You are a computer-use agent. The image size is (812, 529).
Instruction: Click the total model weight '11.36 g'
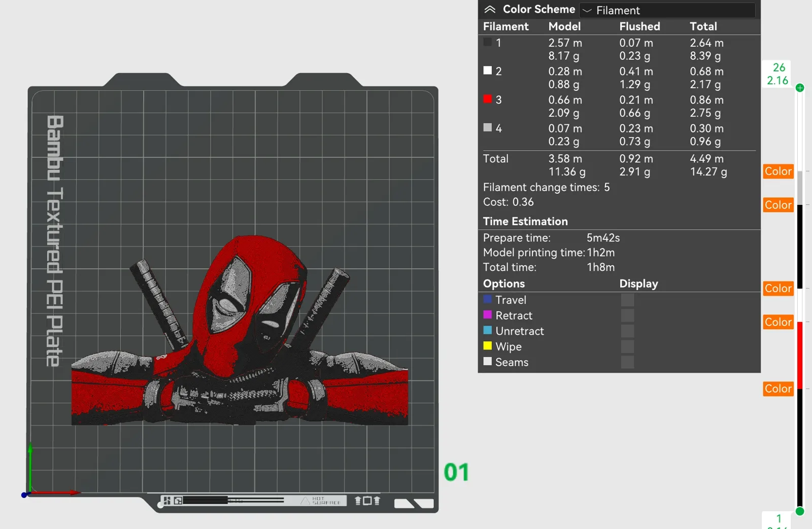tap(567, 172)
